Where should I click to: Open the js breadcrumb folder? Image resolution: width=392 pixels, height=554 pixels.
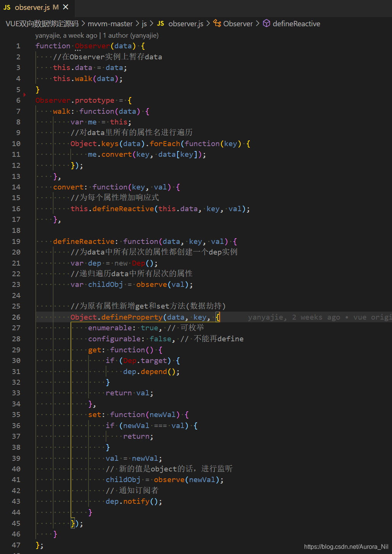click(x=144, y=24)
